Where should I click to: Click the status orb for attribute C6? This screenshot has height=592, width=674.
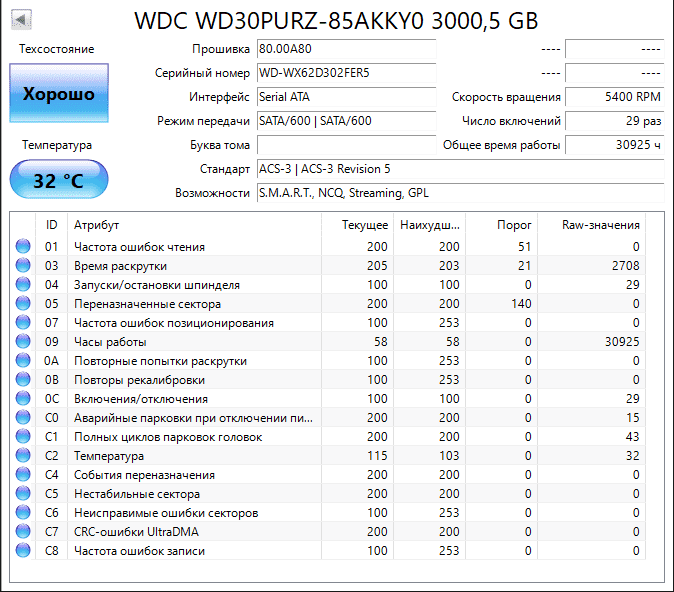click(23, 512)
